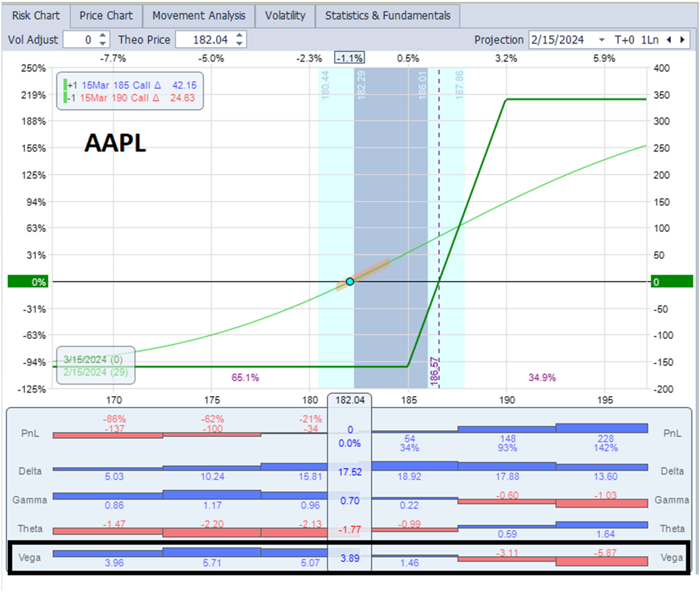Increase Vol Adjust with up arrow

(x=104, y=36)
